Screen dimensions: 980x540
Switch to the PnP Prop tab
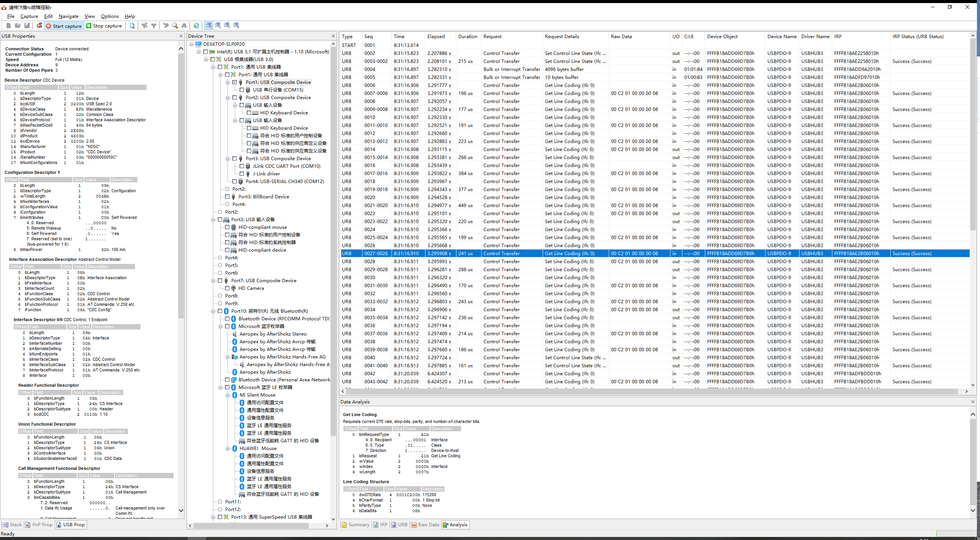click(39, 524)
